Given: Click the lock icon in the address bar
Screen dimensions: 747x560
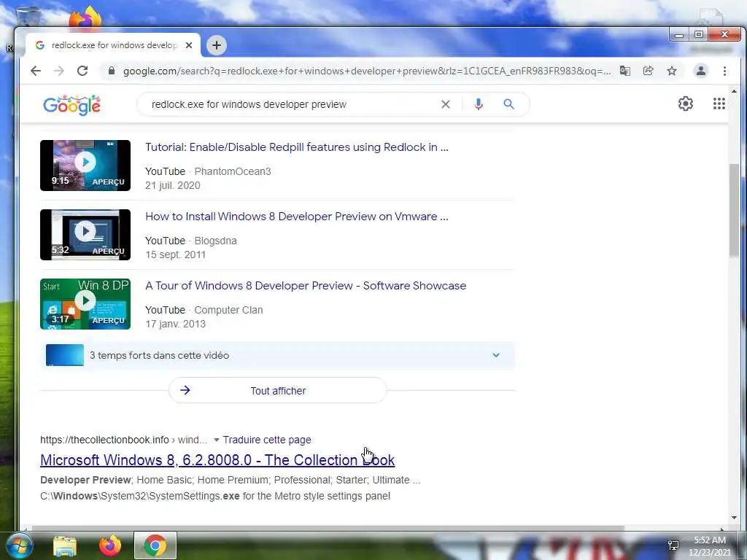Looking at the screenshot, I should [112, 71].
